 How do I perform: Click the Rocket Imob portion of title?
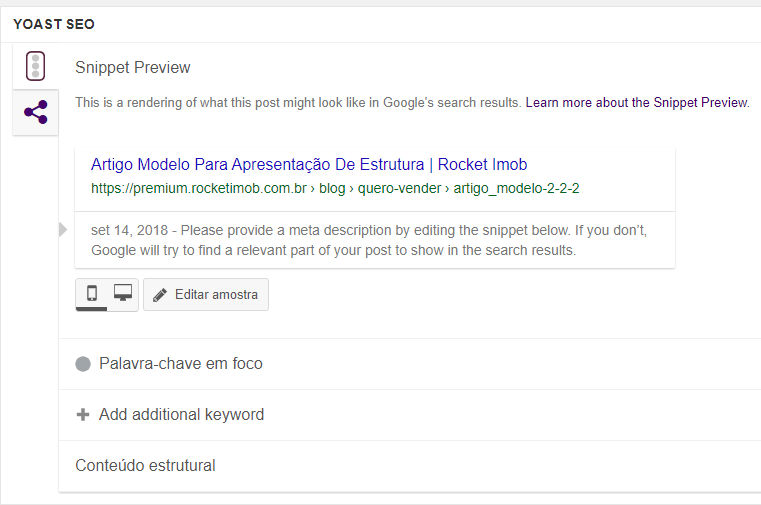[x=482, y=164]
